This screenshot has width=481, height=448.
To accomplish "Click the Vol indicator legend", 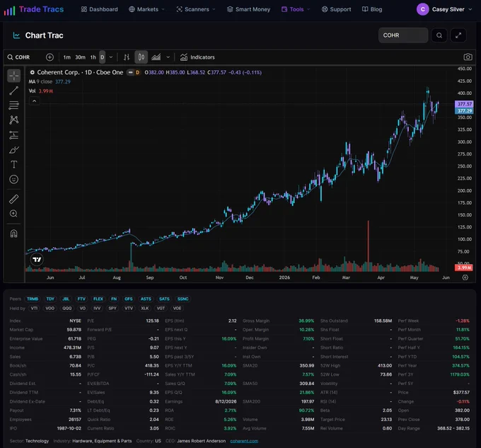I will coord(41,91).
